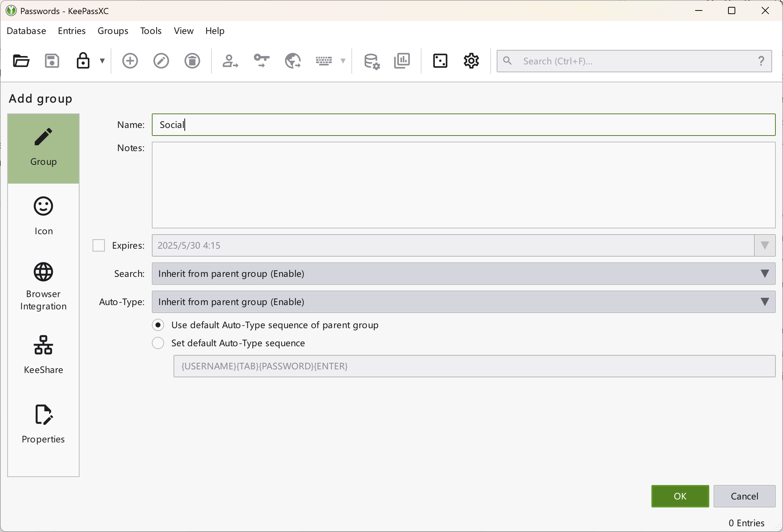Open database folder icon in toolbar
This screenshot has height=532, width=783.
point(21,61)
